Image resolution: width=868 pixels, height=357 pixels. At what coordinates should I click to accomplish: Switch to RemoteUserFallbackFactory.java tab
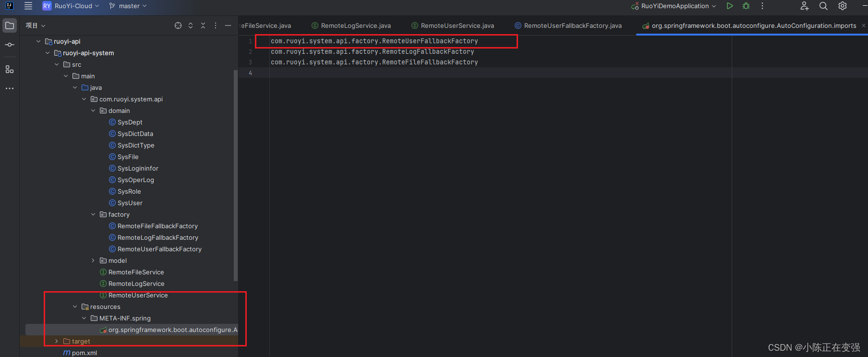point(568,25)
